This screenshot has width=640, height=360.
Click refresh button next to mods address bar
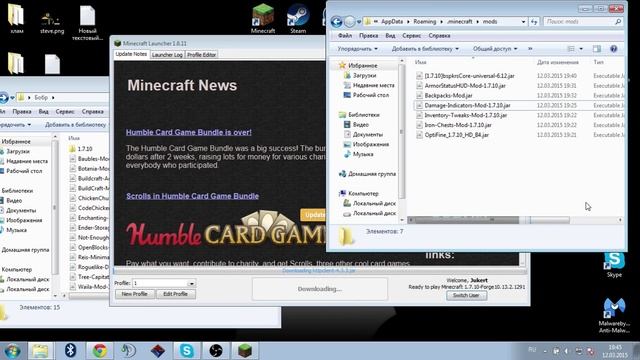(534, 22)
